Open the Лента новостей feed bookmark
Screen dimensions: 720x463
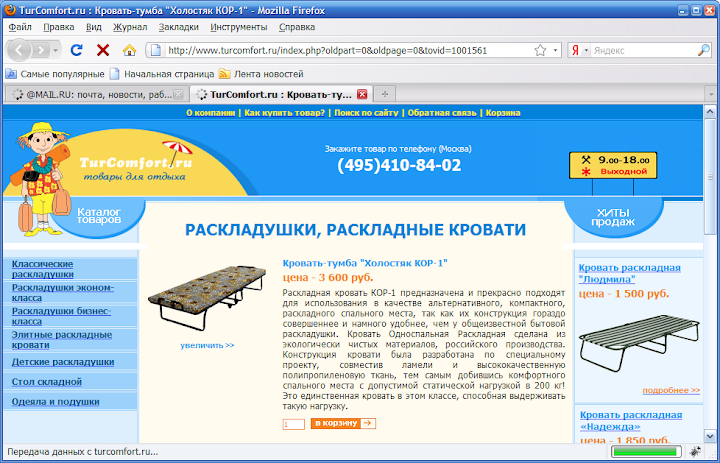pyautogui.click(x=261, y=74)
